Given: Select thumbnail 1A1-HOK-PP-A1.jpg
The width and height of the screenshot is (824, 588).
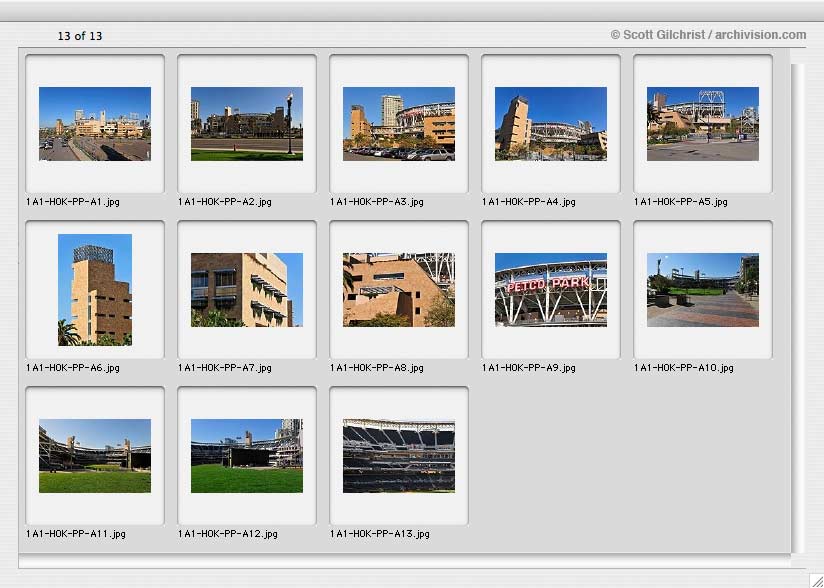Looking at the screenshot, I should pyautogui.click(x=95, y=124).
